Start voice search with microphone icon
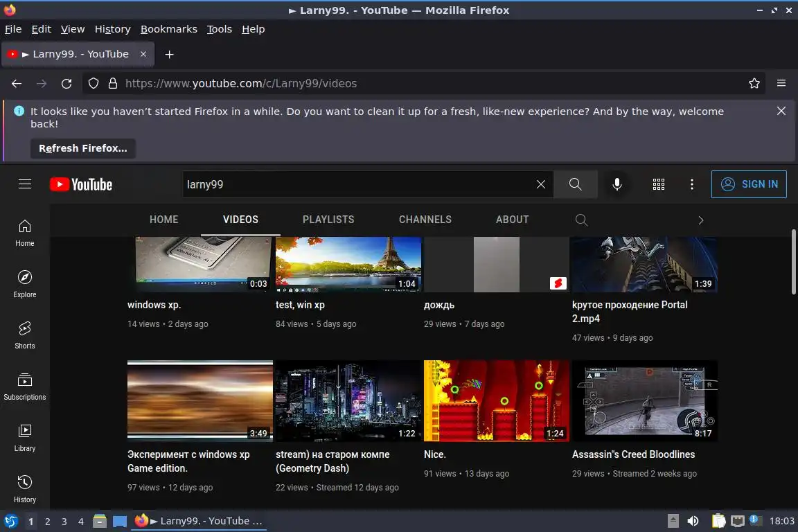Viewport: 798px width, 532px height. point(617,184)
